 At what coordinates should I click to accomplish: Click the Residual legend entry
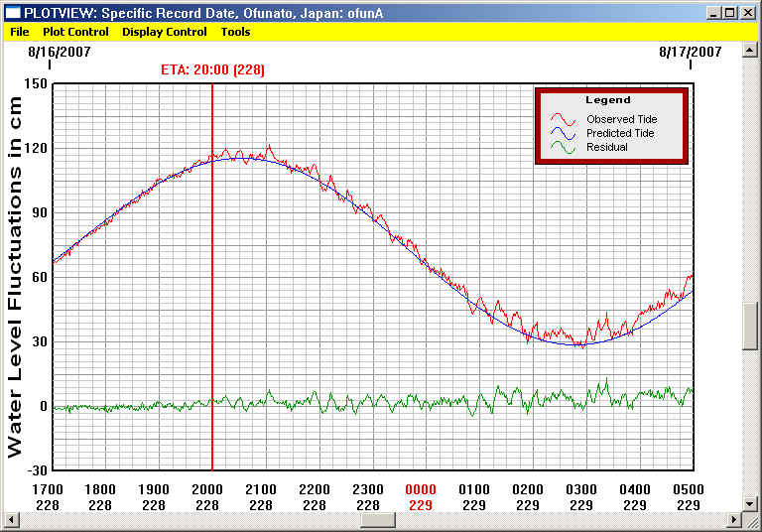(x=607, y=147)
